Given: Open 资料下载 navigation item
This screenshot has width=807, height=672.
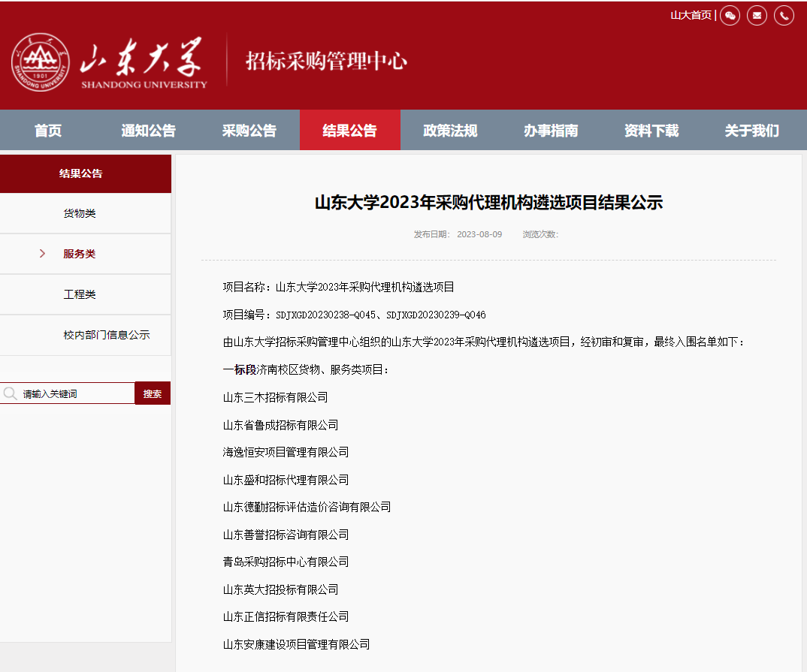Looking at the screenshot, I should [x=651, y=131].
